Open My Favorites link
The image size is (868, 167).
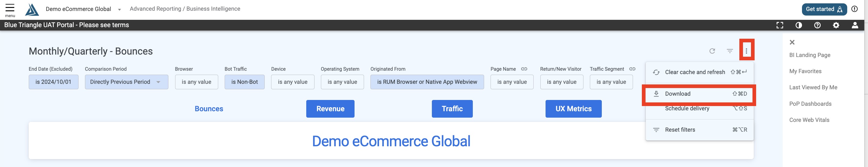[805, 71]
